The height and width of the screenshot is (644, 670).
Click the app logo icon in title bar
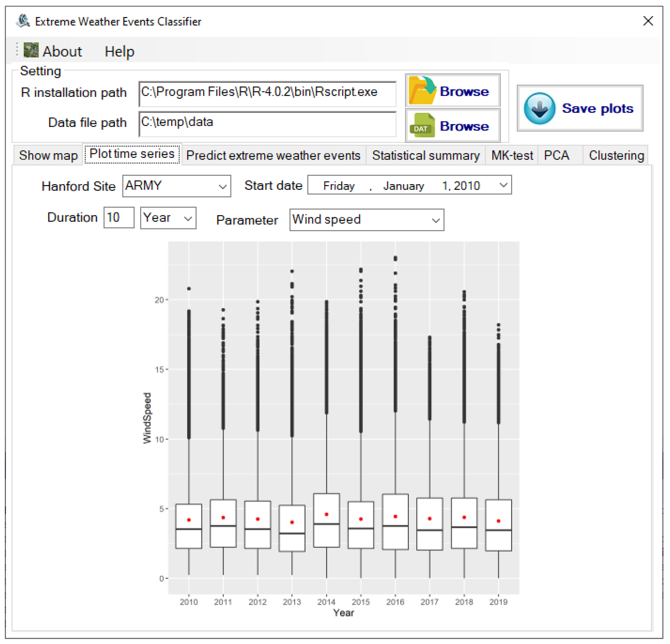tap(23, 21)
